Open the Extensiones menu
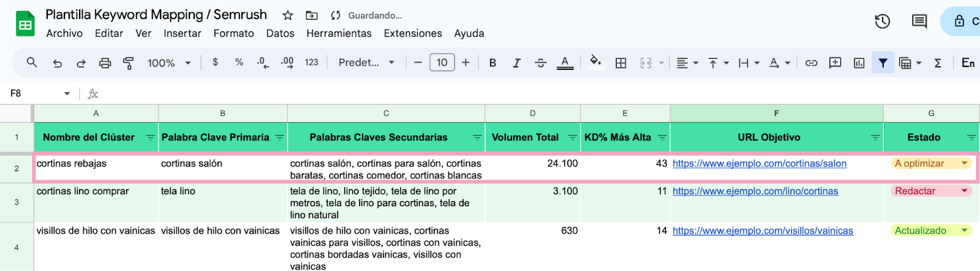 pyautogui.click(x=412, y=33)
